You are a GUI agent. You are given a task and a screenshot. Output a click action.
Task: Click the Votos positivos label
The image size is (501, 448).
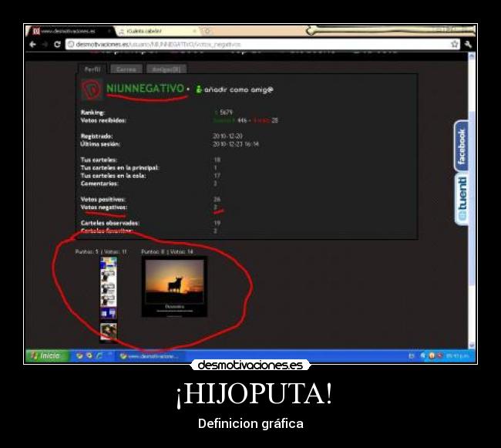pos(103,200)
